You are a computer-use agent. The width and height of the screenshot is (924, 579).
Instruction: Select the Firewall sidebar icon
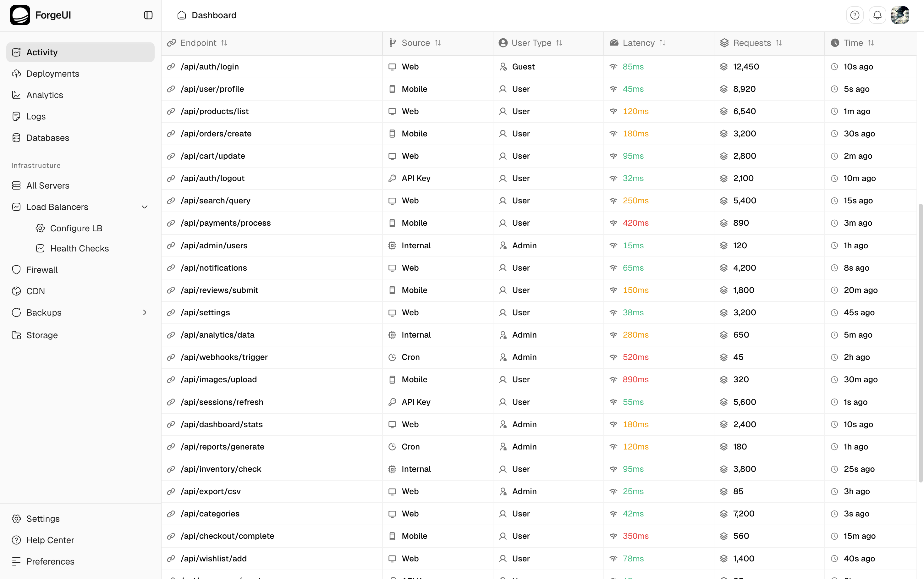coord(16,269)
